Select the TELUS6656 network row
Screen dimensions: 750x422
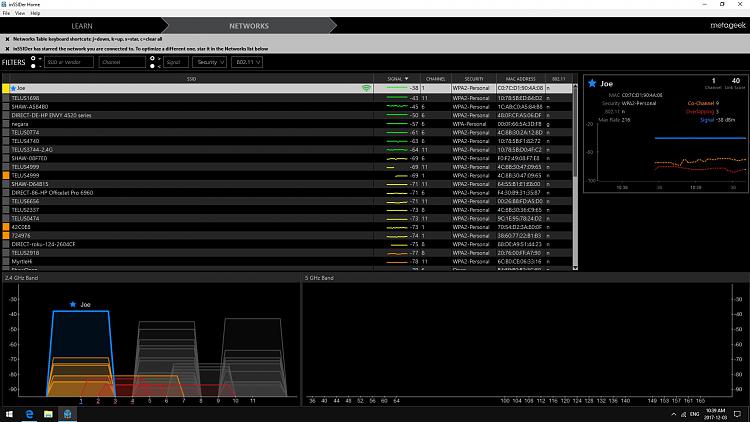click(x=287, y=201)
